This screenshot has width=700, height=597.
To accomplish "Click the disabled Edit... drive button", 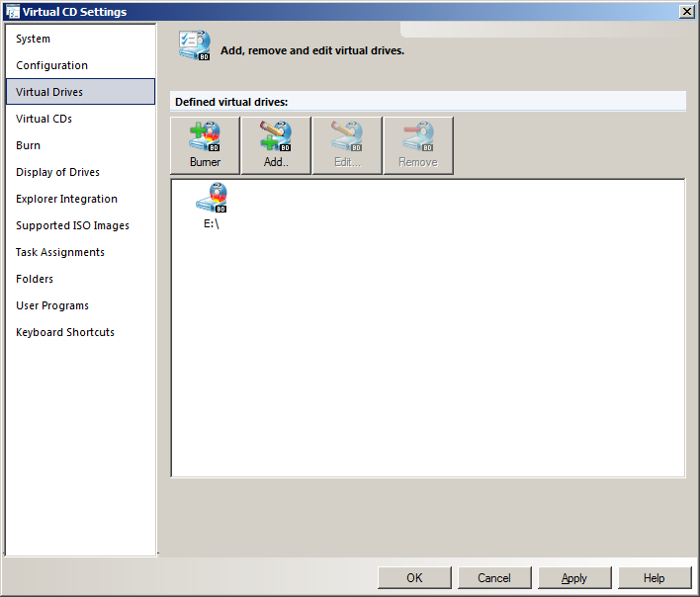I will (x=347, y=145).
